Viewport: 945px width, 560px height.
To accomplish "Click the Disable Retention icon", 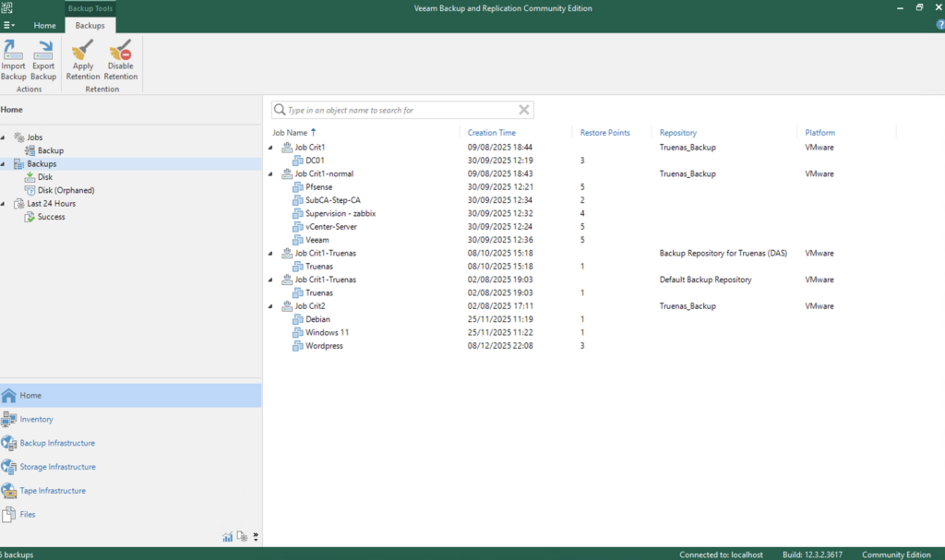I will [x=121, y=59].
